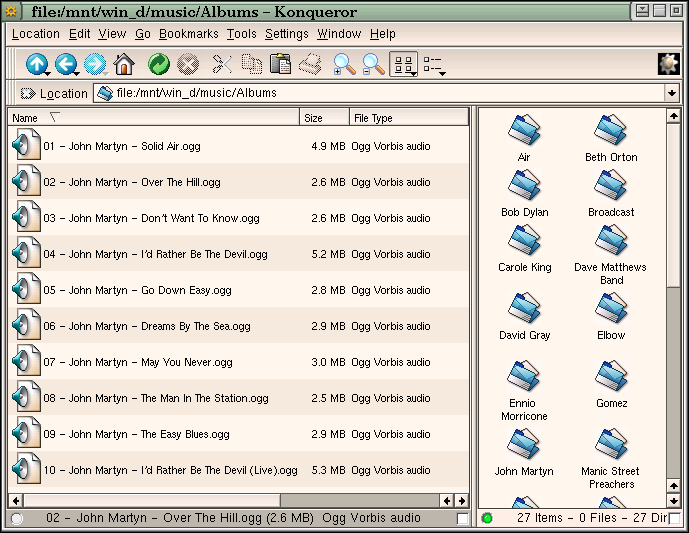Open the Carole King folder

click(x=524, y=248)
